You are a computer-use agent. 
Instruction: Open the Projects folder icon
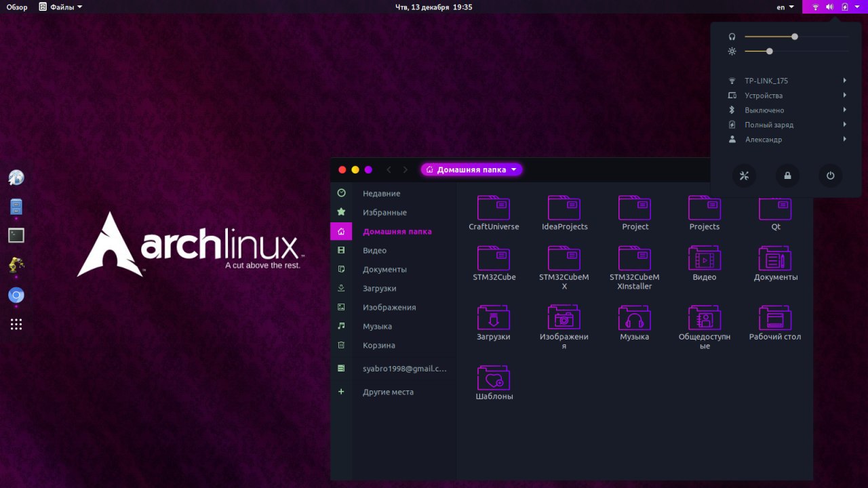tap(705, 207)
